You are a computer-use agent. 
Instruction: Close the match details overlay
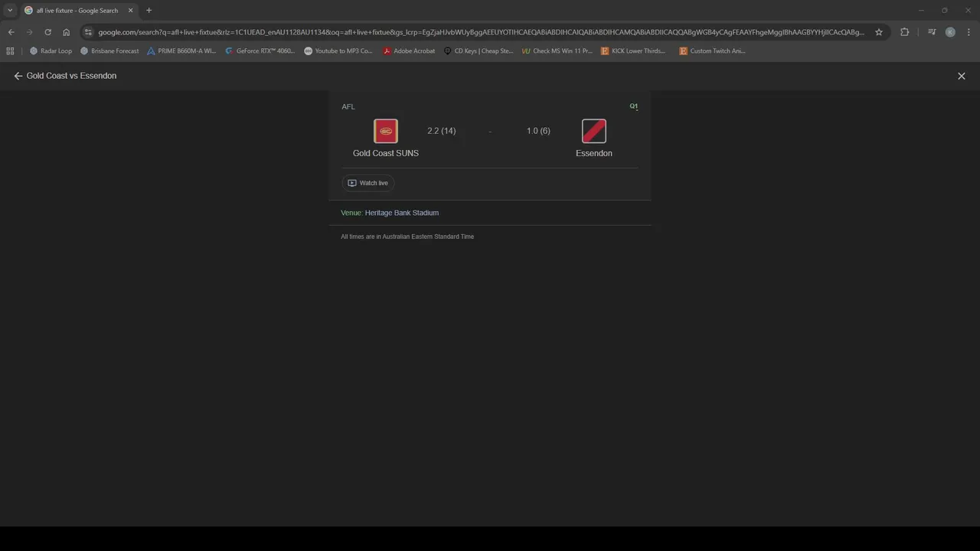click(x=962, y=76)
